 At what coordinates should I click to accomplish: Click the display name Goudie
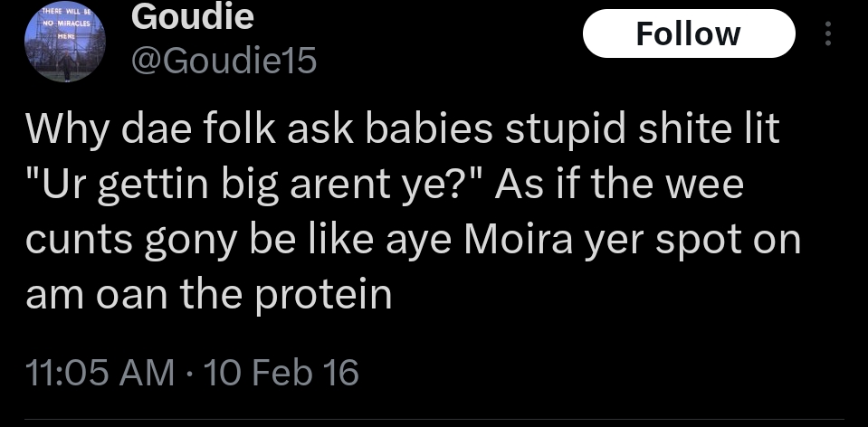pyautogui.click(x=193, y=15)
